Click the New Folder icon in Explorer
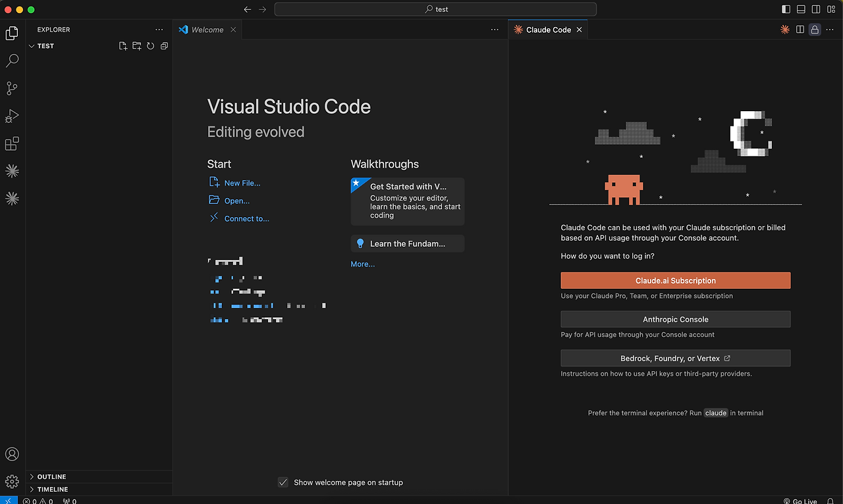843x504 pixels. pos(137,46)
